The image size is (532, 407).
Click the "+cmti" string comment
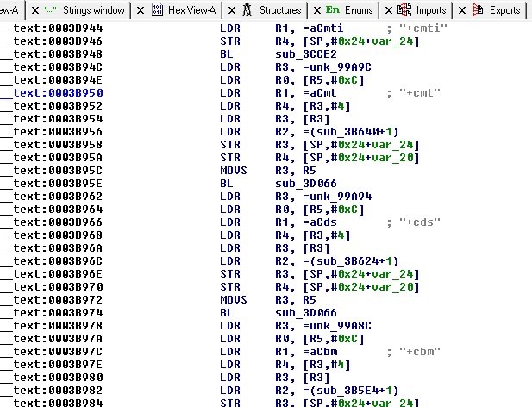pyautogui.click(x=423, y=28)
